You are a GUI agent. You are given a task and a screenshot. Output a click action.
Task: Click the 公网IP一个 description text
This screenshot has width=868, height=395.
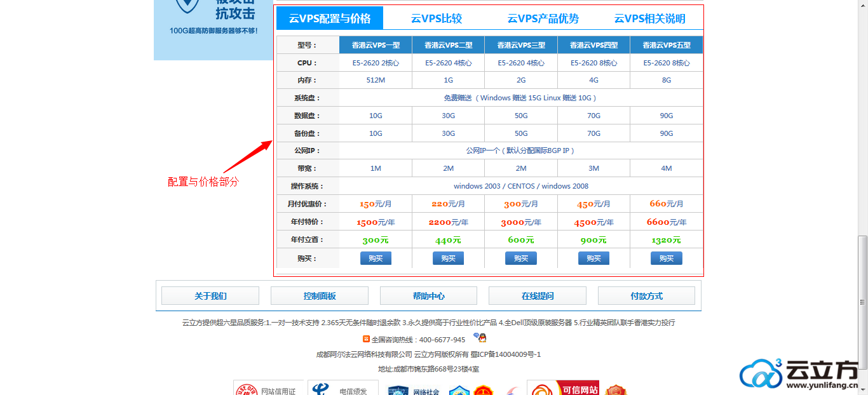click(x=520, y=151)
